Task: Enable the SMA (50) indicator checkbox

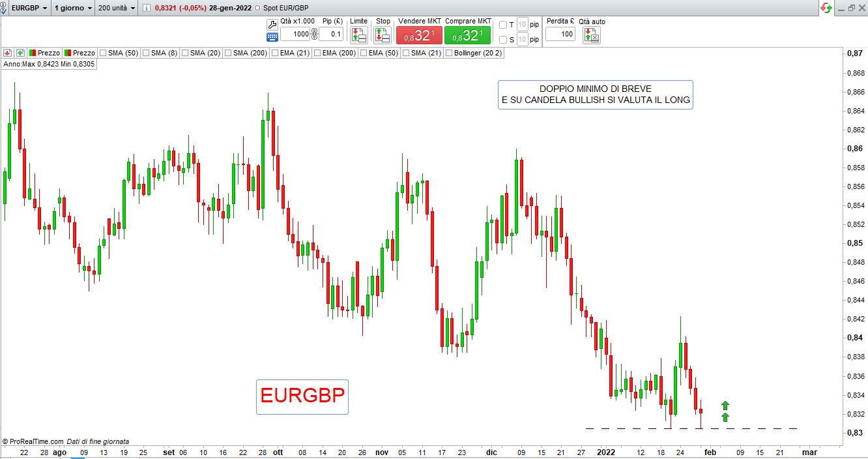Action: (x=103, y=53)
